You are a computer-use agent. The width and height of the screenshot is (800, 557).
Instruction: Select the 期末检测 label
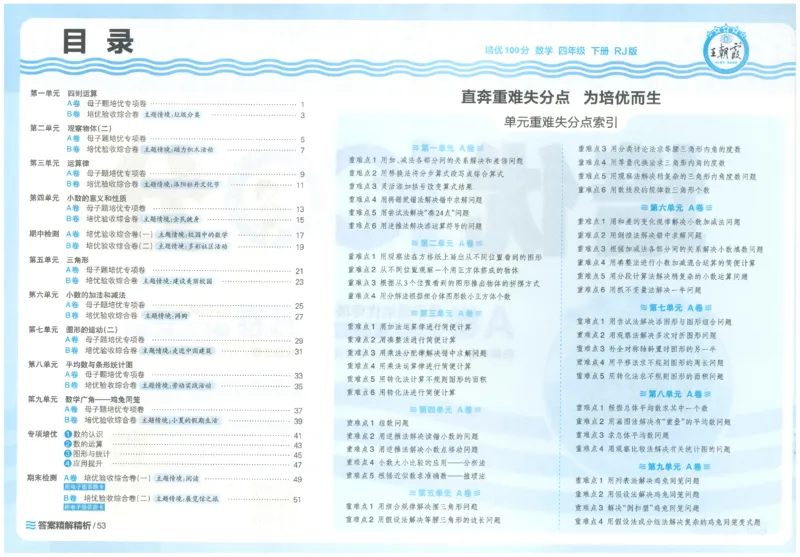tap(42, 478)
